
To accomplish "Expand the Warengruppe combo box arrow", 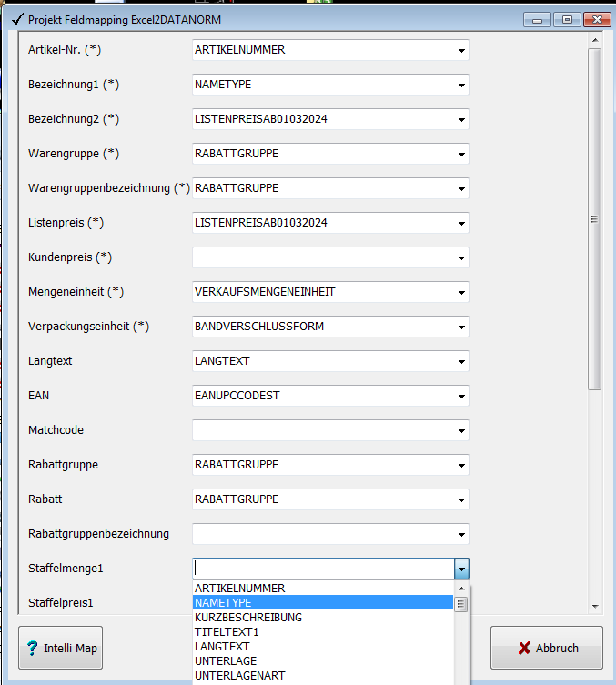I will pyautogui.click(x=461, y=154).
